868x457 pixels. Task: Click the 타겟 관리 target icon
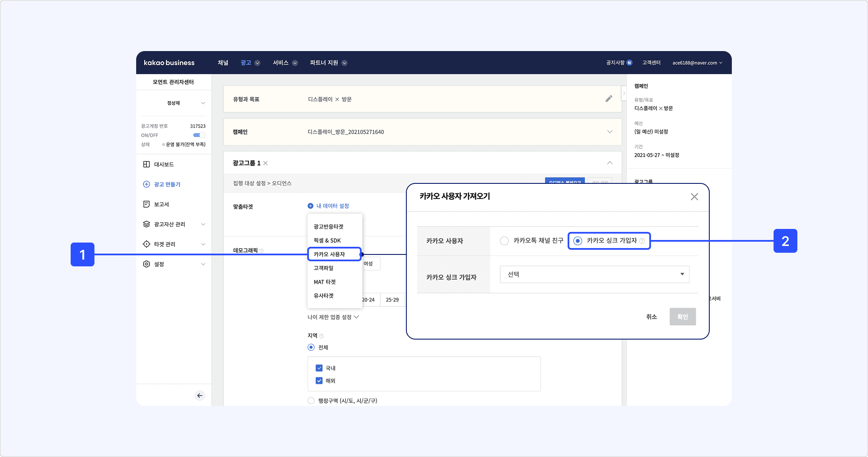coord(146,244)
